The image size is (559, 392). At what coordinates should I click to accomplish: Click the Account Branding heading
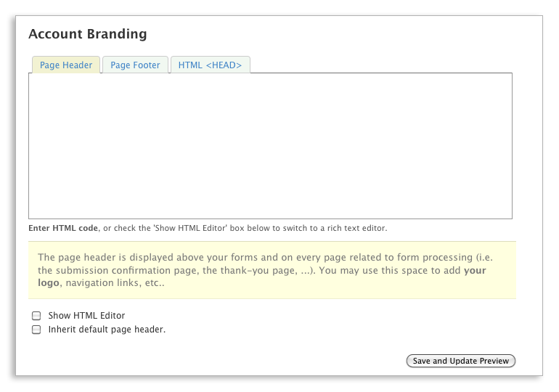pos(87,34)
